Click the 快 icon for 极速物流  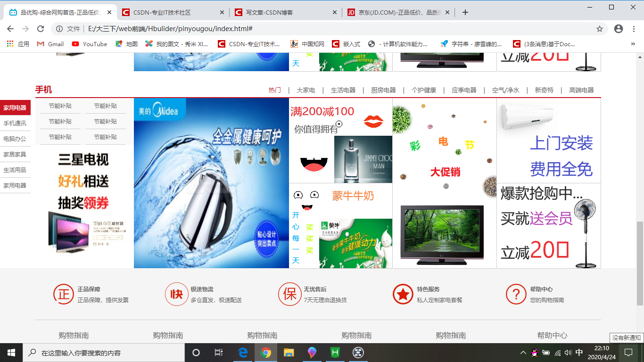177,294
